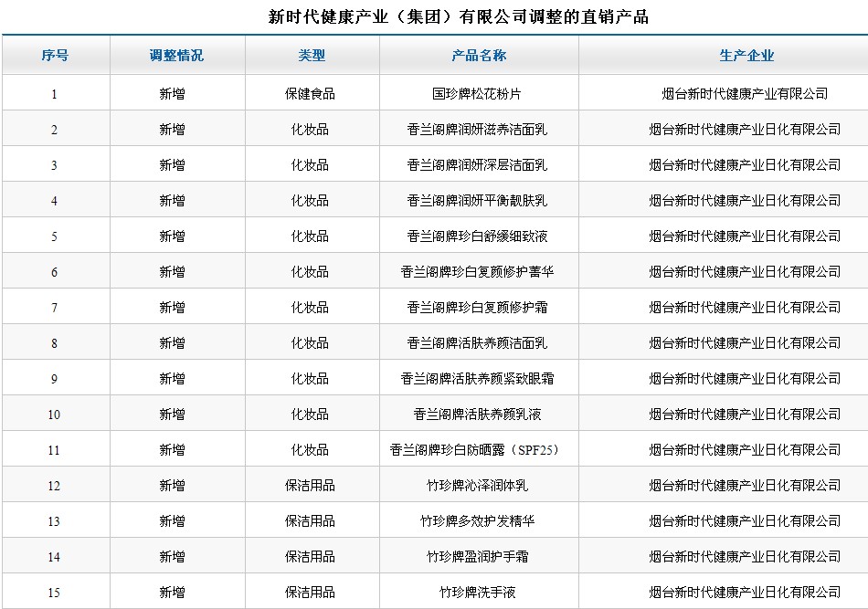868x609 pixels.
Task: Click product name 香兰阁牌润妍深层洁面乳
Action: [477, 165]
